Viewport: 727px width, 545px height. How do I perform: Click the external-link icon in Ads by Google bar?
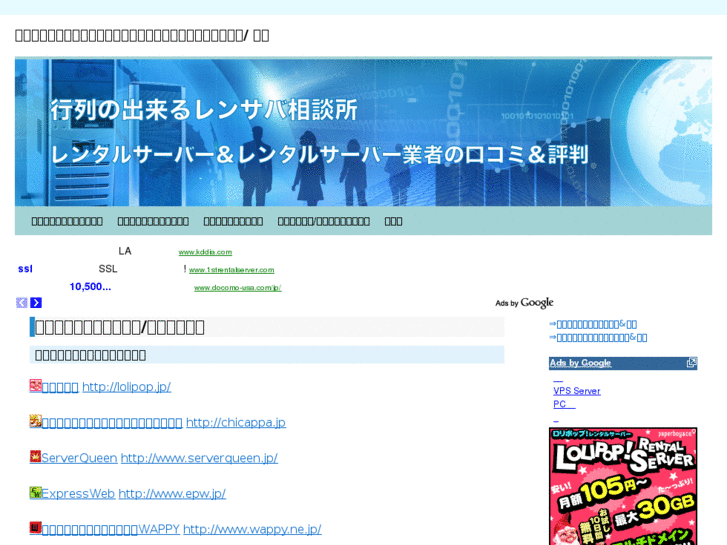pyautogui.click(x=691, y=363)
